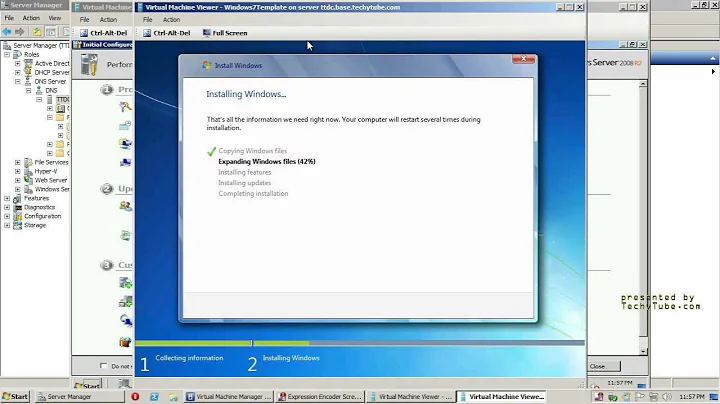Switch to Server Manager taskbar button
Viewport: 720px width, 404px height.
pyautogui.click(x=79, y=397)
